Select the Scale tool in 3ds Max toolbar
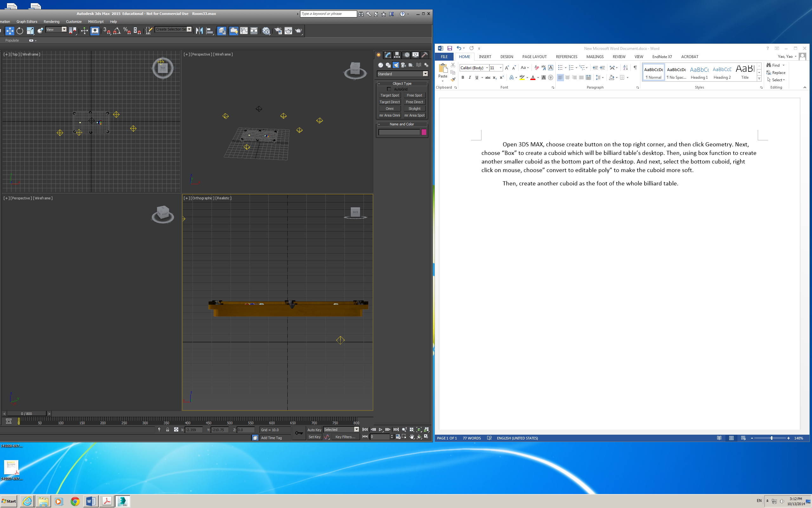The height and width of the screenshot is (508, 812). point(30,31)
